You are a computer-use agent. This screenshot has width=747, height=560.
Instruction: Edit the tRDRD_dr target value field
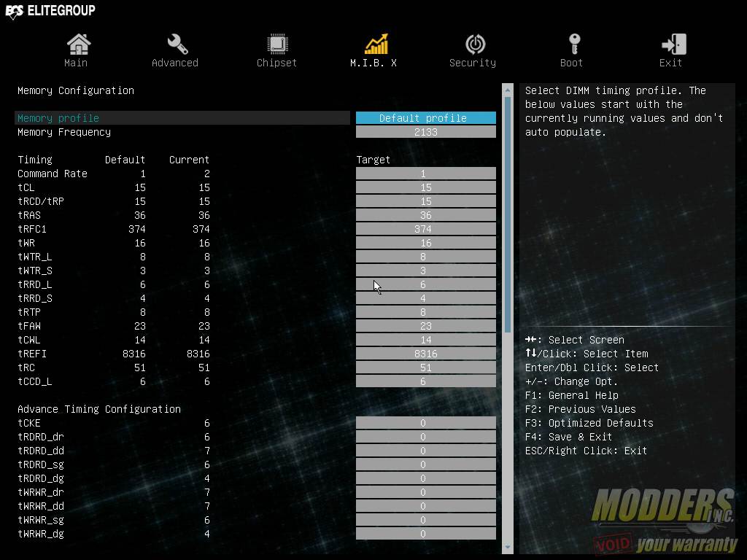pos(426,437)
